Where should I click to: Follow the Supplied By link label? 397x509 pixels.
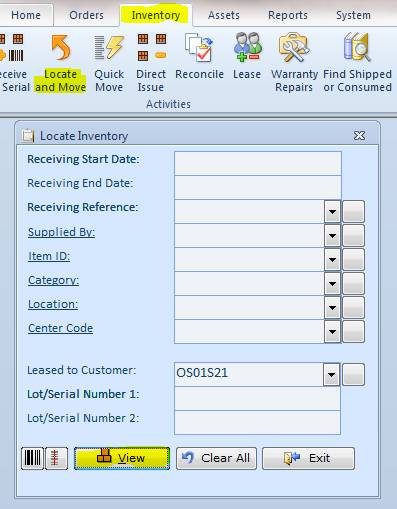pos(61,232)
